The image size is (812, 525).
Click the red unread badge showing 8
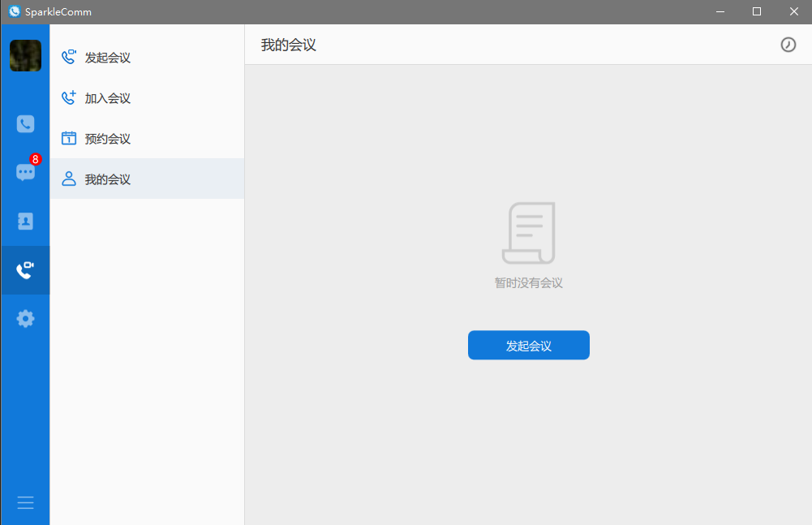[x=35, y=160]
